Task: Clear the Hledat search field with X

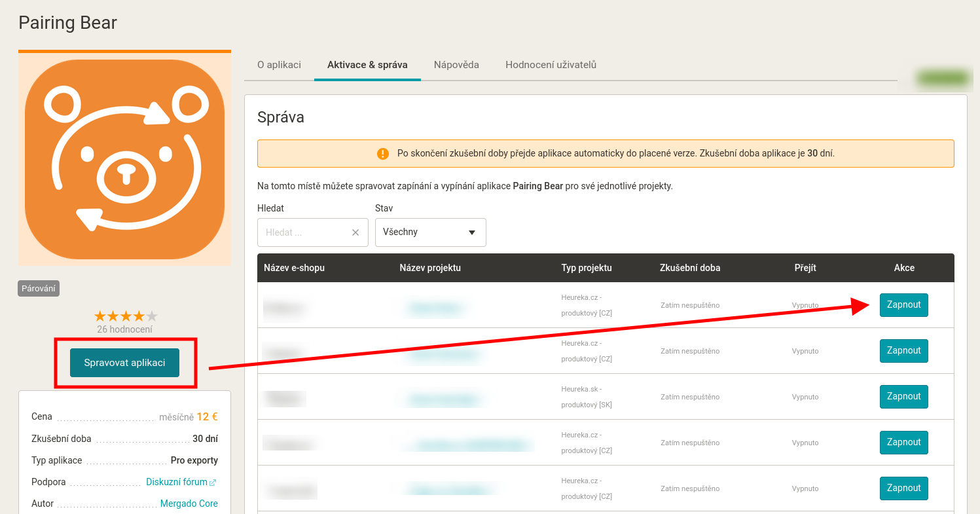Action: pyautogui.click(x=355, y=232)
